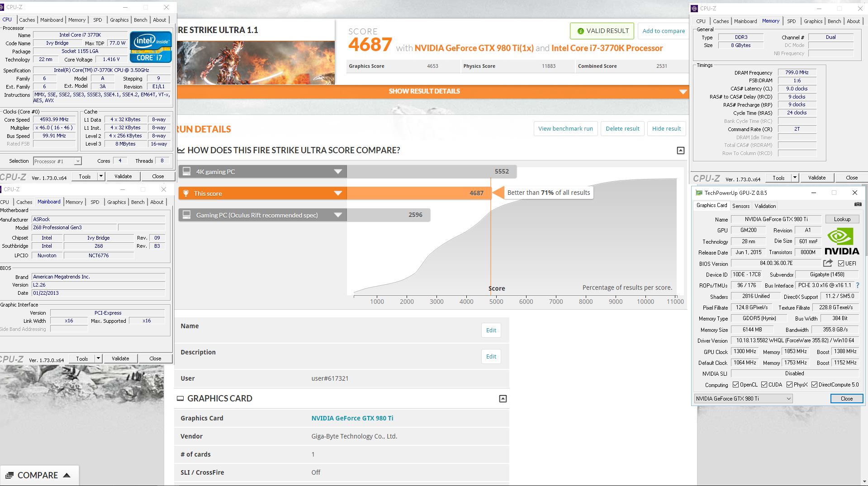Screen dimensions: 868x486
Task: Click Validate button in top-left CPU-Z window
Action: pos(123,176)
